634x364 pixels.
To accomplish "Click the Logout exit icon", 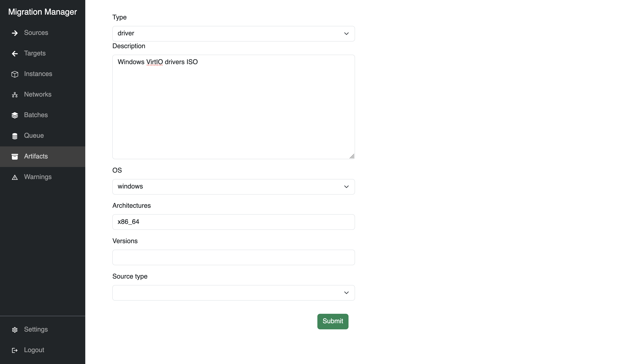I will click(15, 350).
